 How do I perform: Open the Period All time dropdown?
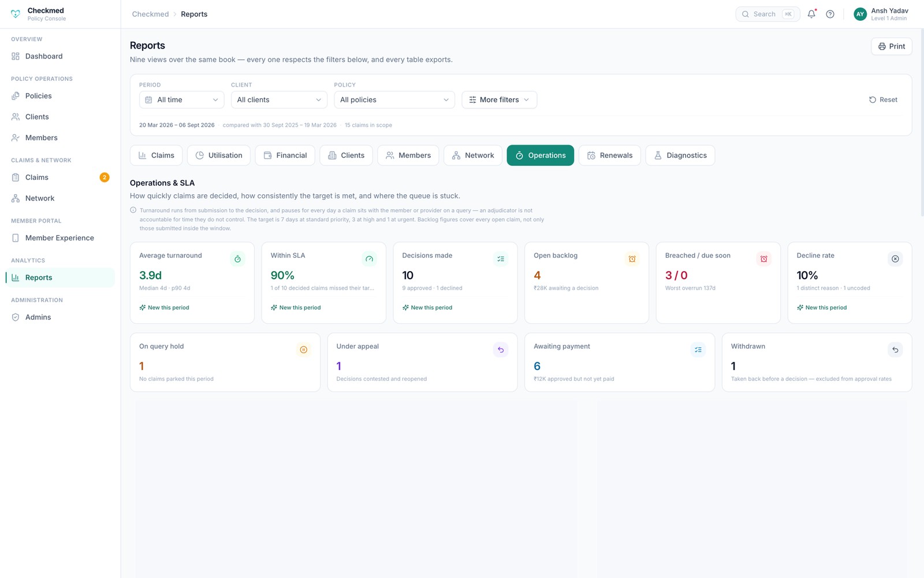(181, 99)
